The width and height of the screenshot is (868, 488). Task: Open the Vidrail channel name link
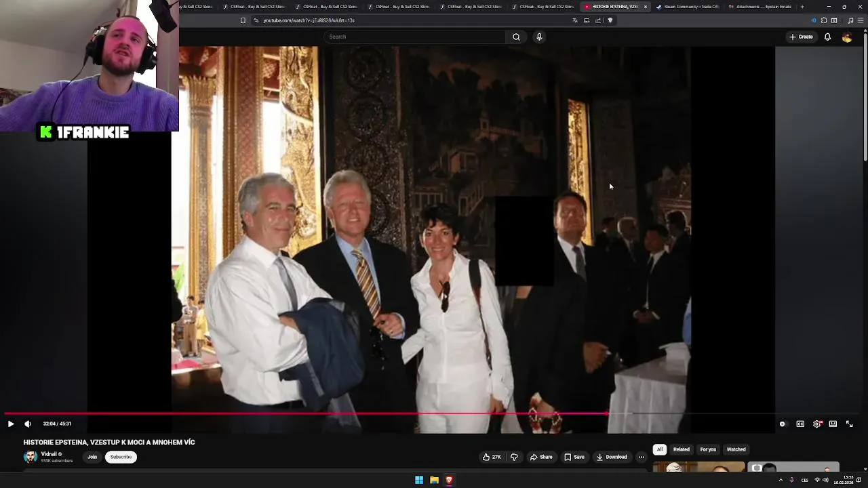(49, 454)
